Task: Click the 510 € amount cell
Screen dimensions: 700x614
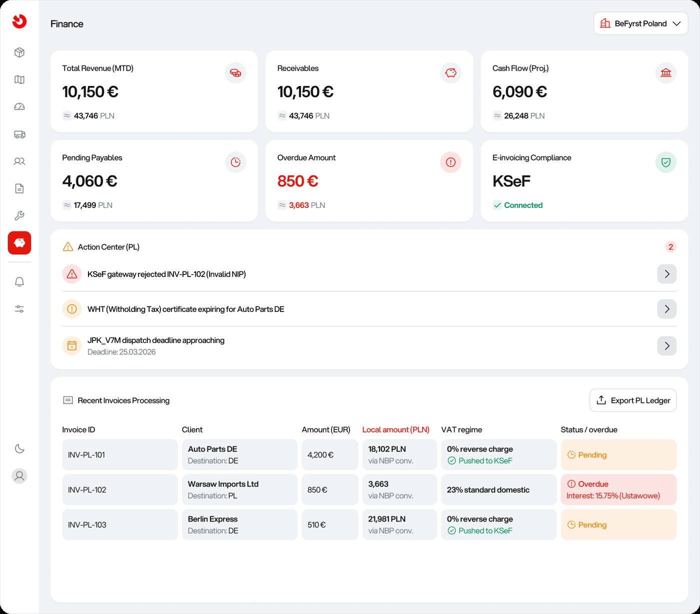Action: [330, 525]
